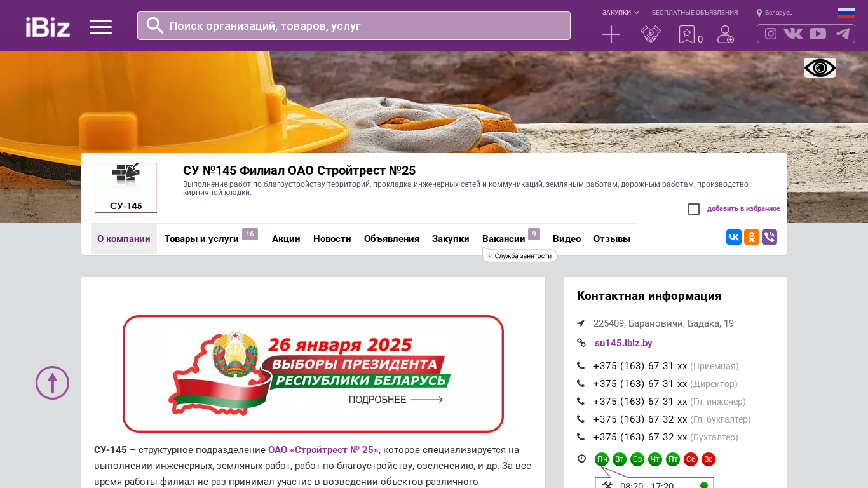Click the user registration profile icon

725,34
